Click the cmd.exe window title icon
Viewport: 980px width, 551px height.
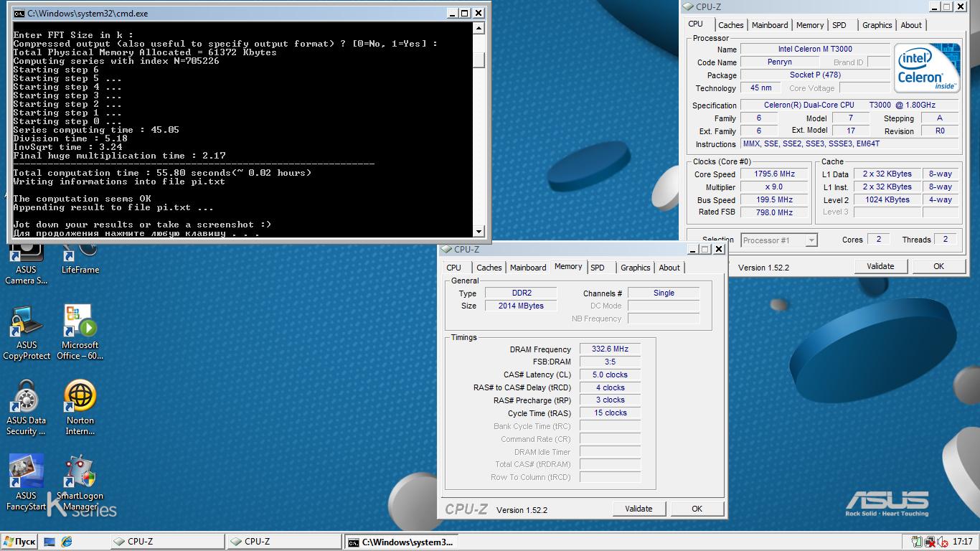click(x=19, y=13)
